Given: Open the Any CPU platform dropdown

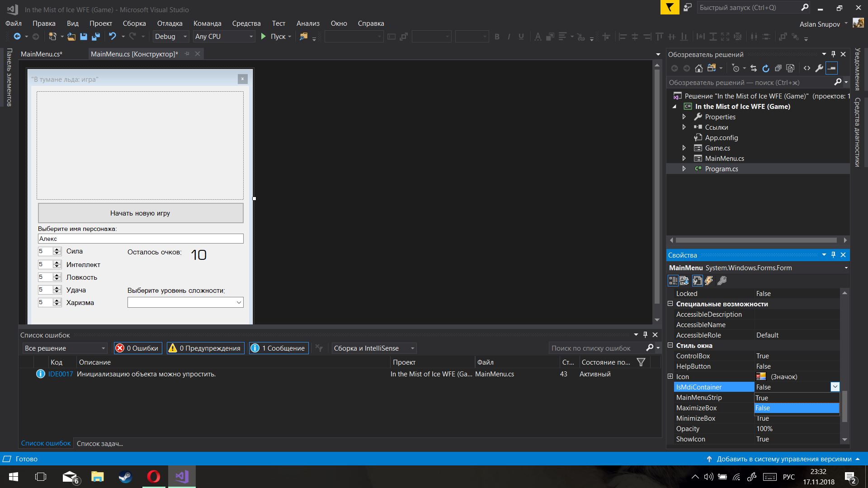Looking at the screenshot, I should tap(224, 37).
